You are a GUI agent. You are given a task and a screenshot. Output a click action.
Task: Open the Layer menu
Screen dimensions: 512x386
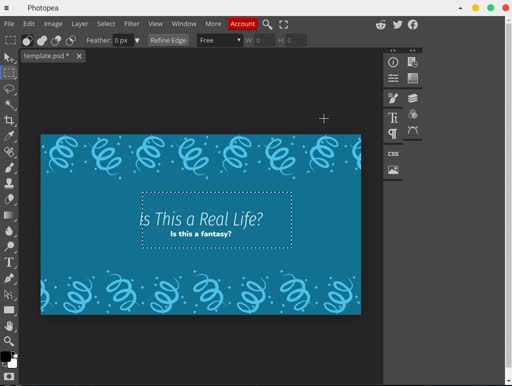coord(80,24)
